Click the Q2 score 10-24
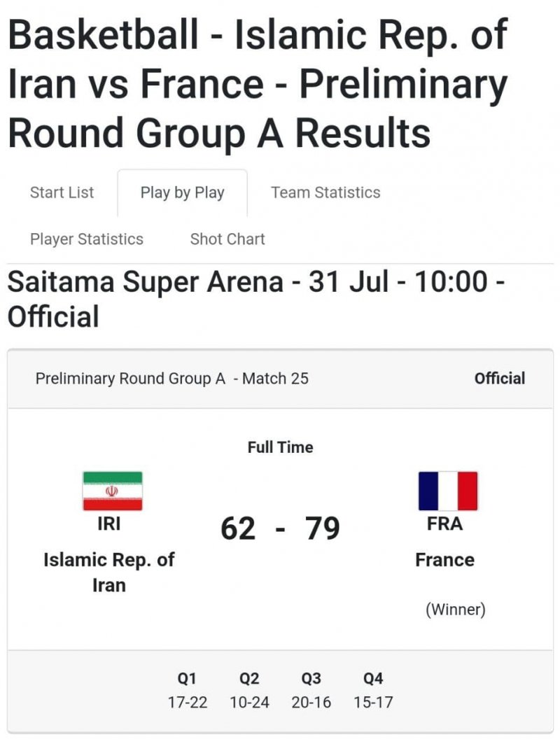This screenshot has width=560, height=744. click(x=249, y=702)
